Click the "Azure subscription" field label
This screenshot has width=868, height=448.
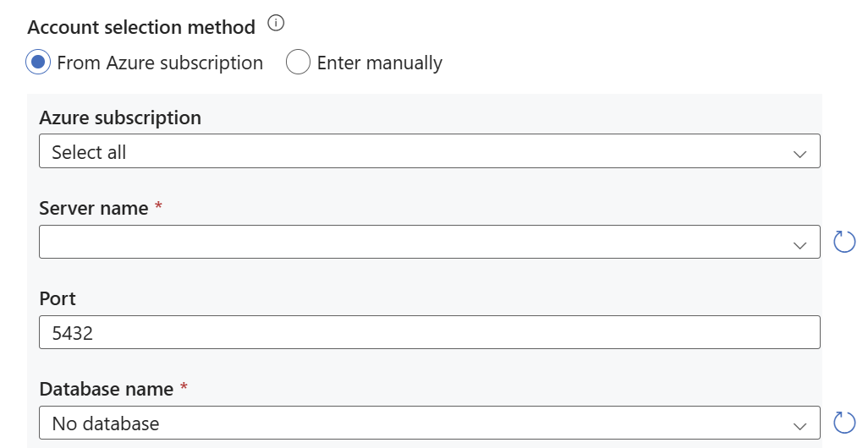[x=120, y=117]
